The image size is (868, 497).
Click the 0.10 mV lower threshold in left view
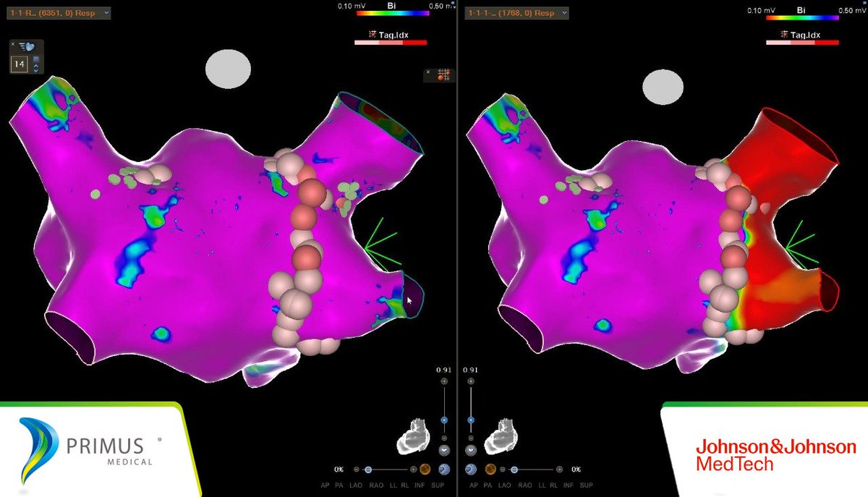(350, 4)
